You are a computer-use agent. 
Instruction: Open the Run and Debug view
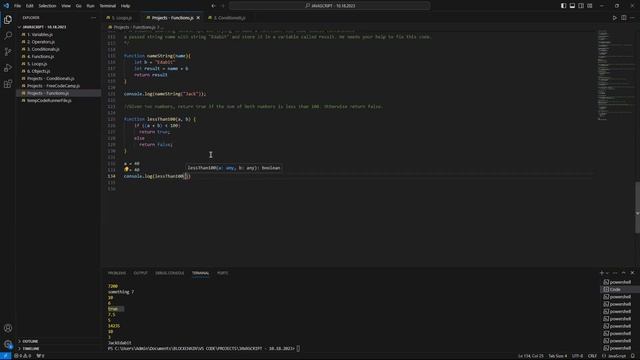coord(8,68)
